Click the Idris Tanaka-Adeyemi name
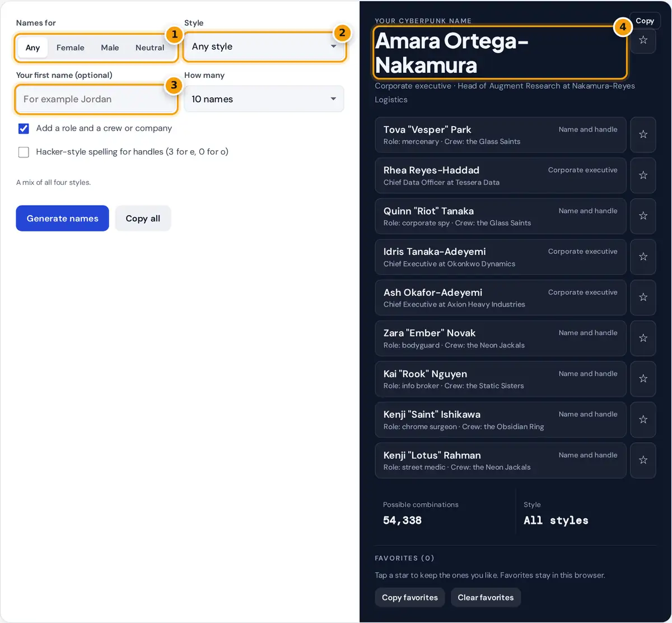 tap(435, 252)
